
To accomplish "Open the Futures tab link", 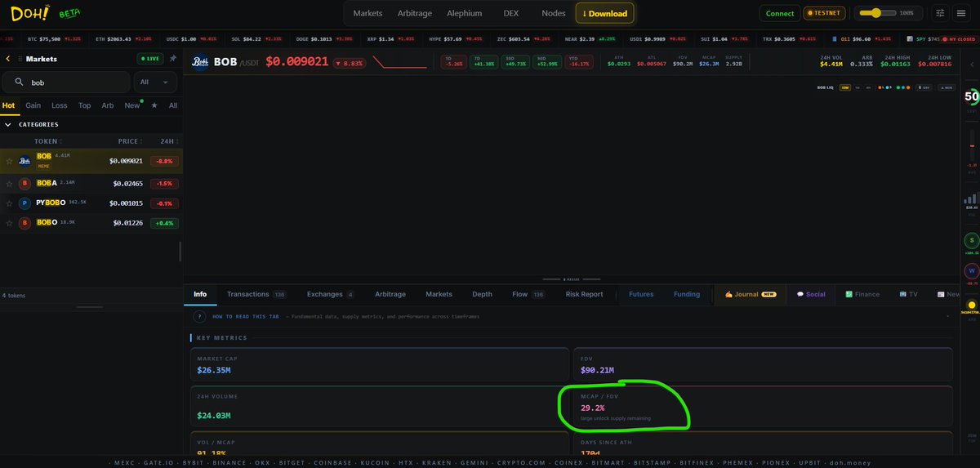I will point(641,294).
